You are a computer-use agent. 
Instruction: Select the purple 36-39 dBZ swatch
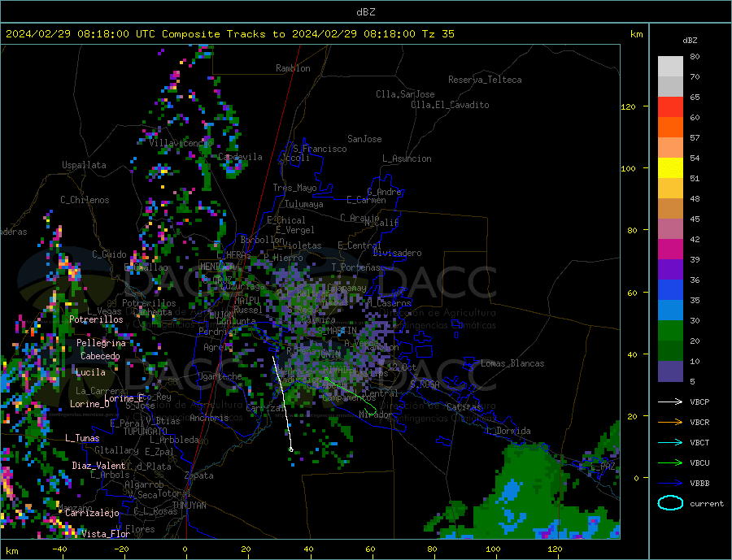(670, 270)
